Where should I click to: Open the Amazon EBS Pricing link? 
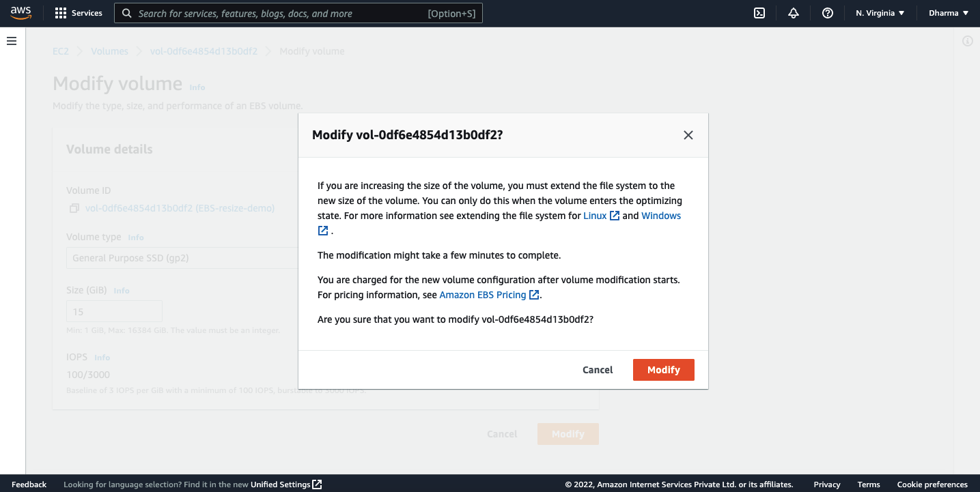(490, 295)
